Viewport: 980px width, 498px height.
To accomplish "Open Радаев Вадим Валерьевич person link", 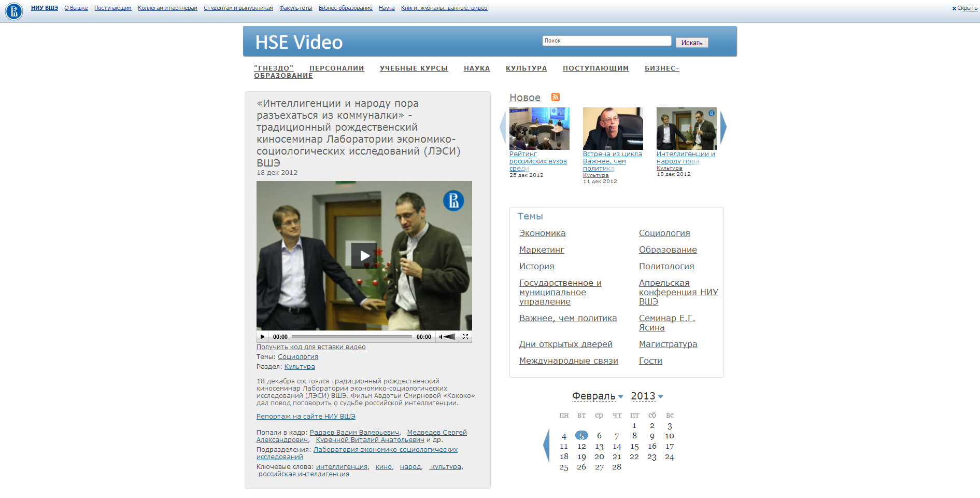I will 354,433.
